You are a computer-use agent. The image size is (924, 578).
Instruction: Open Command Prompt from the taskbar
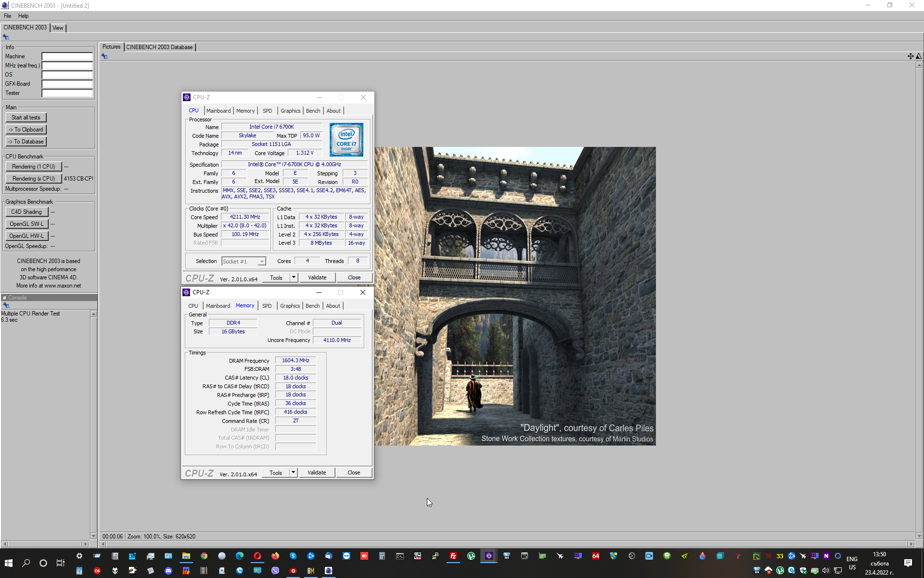(x=400, y=556)
